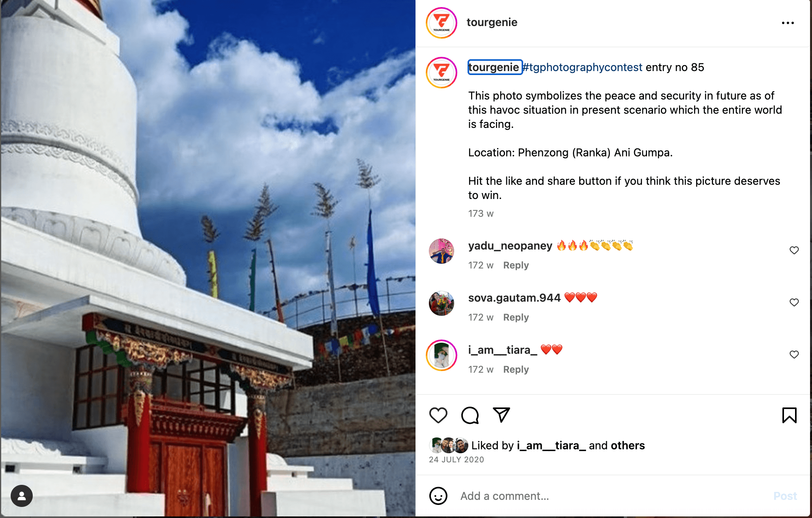812x518 pixels.
Task: Reply to yadu_neopaney's comment
Action: 516,265
